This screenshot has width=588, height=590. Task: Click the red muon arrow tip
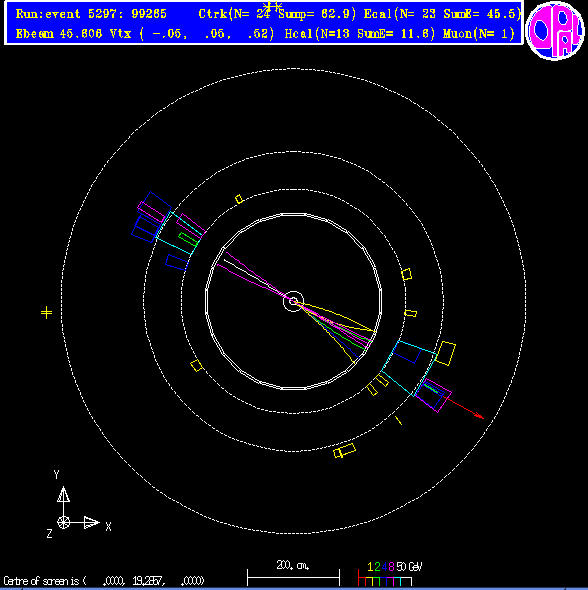[480, 415]
